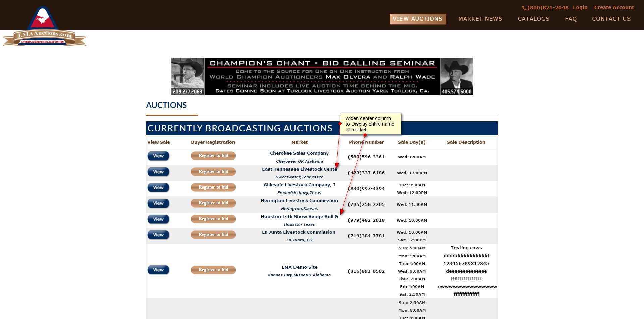
Task: Click phone number (719)384-7781
Action: 366,236
